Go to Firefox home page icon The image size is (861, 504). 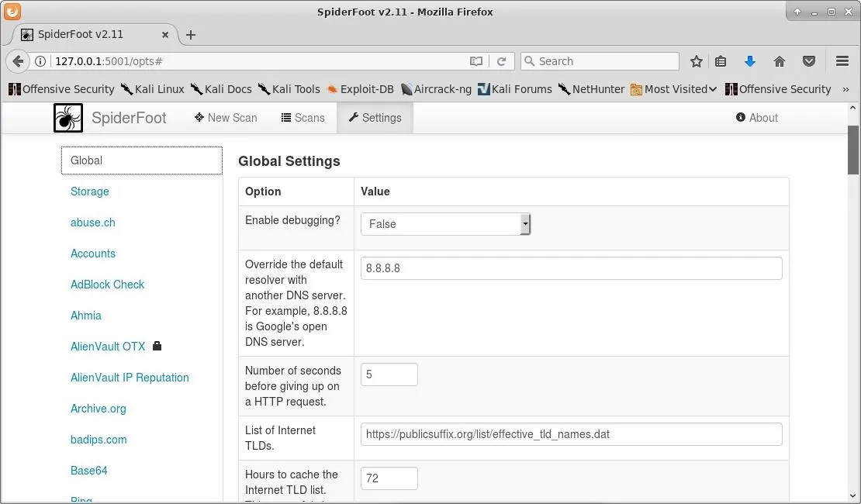[x=780, y=61]
